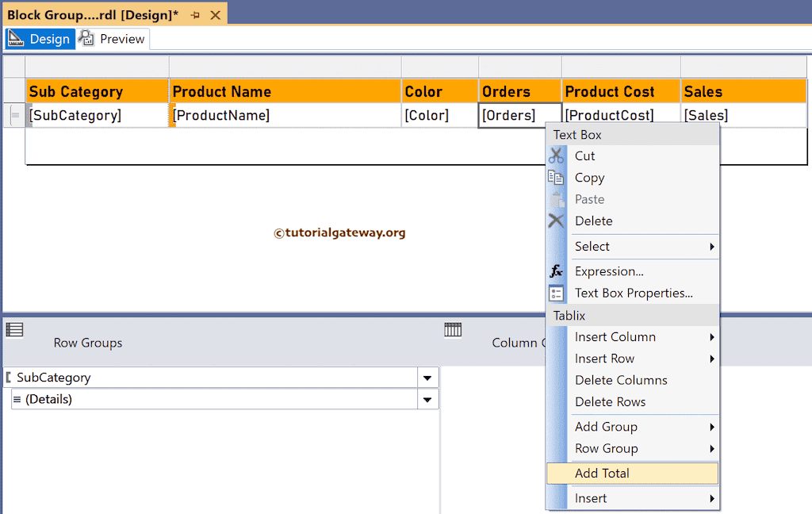
Task: Click the Row Groups panel icon
Action: point(14,329)
